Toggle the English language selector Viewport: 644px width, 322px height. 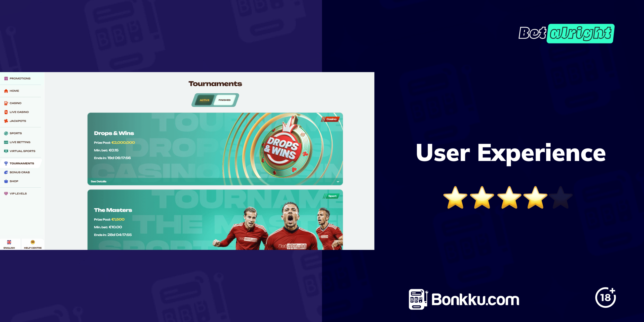[x=9, y=245]
